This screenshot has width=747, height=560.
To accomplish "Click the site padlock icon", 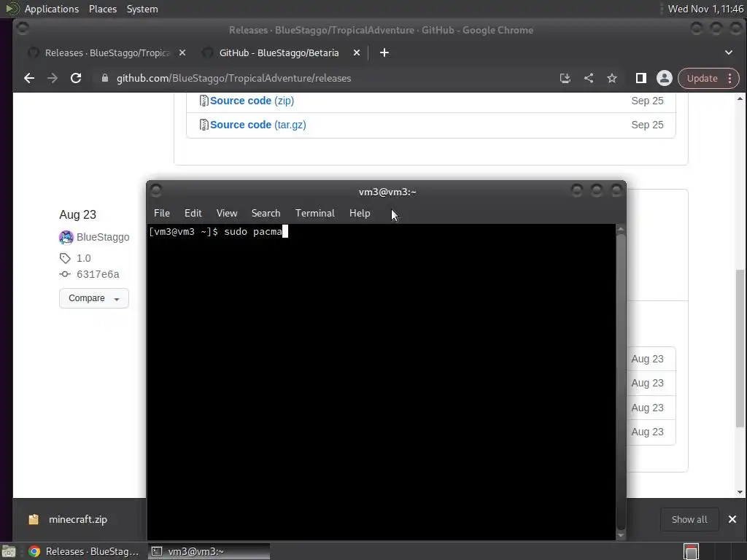I will (105, 78).
